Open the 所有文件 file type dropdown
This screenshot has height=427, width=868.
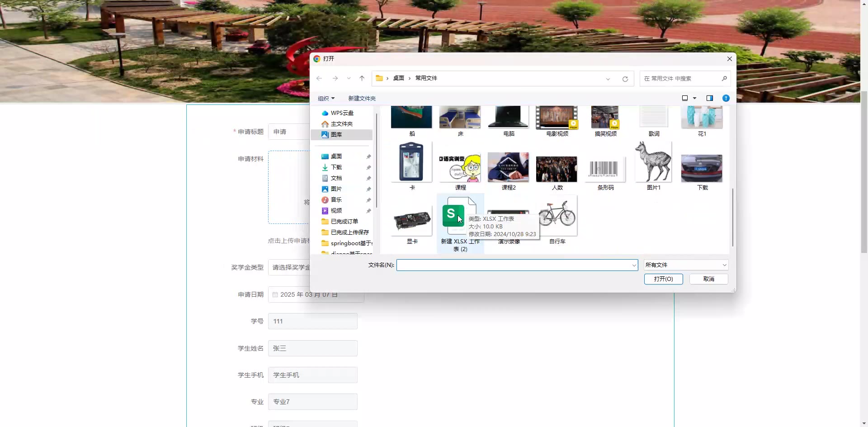pyautogui.click(x=686, y=265)
